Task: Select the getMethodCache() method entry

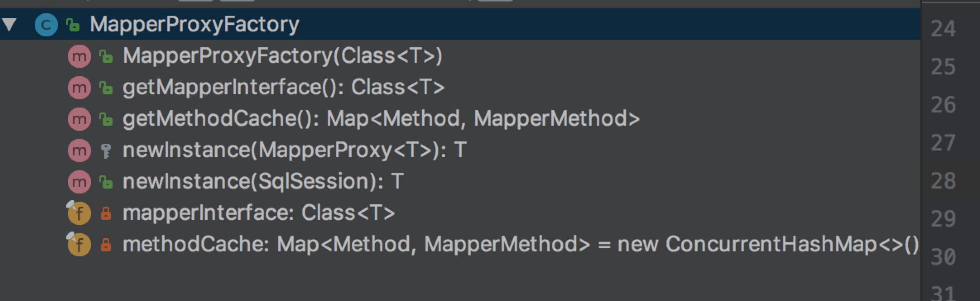Action: pos(381,119)
